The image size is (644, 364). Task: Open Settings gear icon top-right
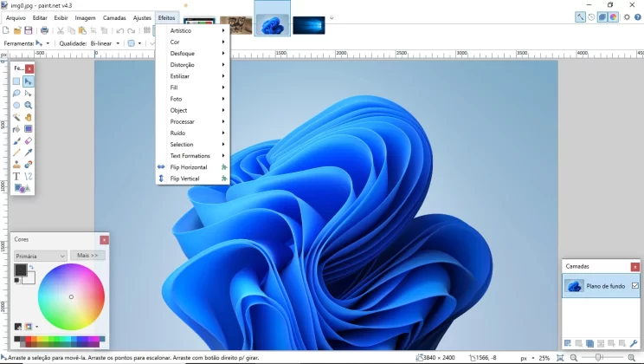(x=627, y=16)
